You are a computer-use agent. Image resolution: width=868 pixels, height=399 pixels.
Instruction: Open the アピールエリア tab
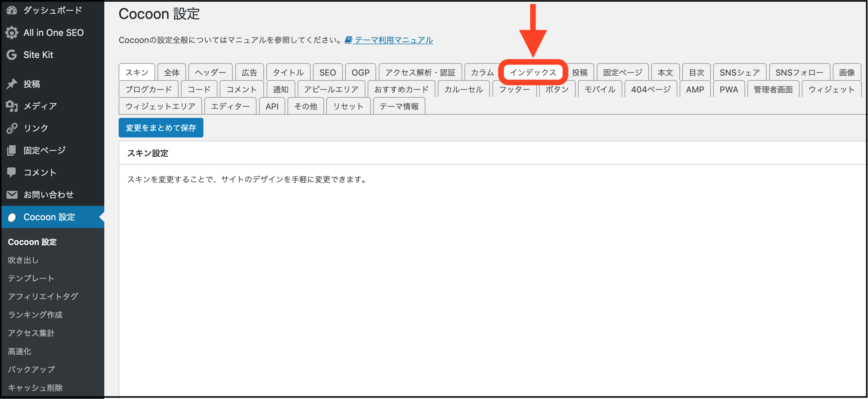coord(331,89)
